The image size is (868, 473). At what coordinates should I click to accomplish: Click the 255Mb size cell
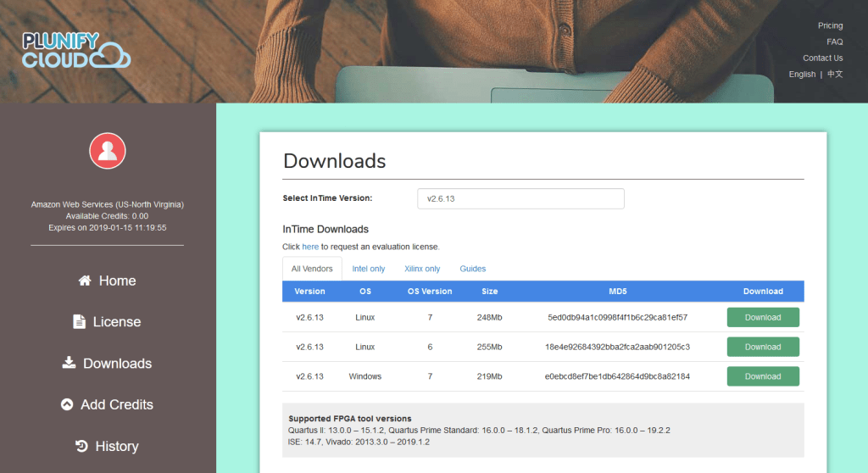pos(489,347)
